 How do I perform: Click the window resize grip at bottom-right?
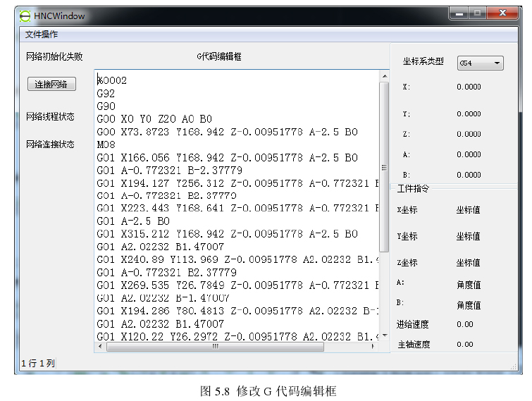(514, 365)
